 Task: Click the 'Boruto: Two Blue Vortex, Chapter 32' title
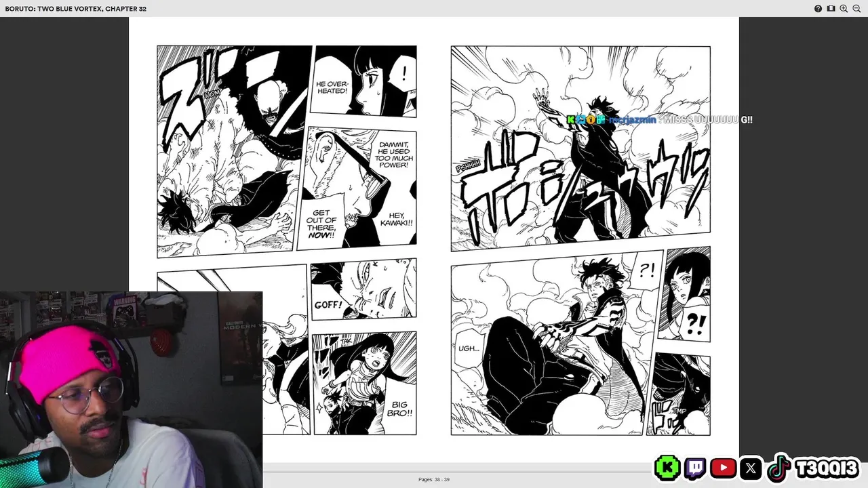pyautogui.click(x=76, y=9)
